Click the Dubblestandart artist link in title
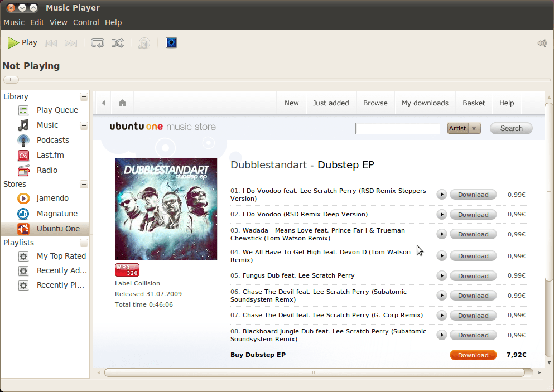The width and height of the screenshot is (554, 392). point(268,165)
